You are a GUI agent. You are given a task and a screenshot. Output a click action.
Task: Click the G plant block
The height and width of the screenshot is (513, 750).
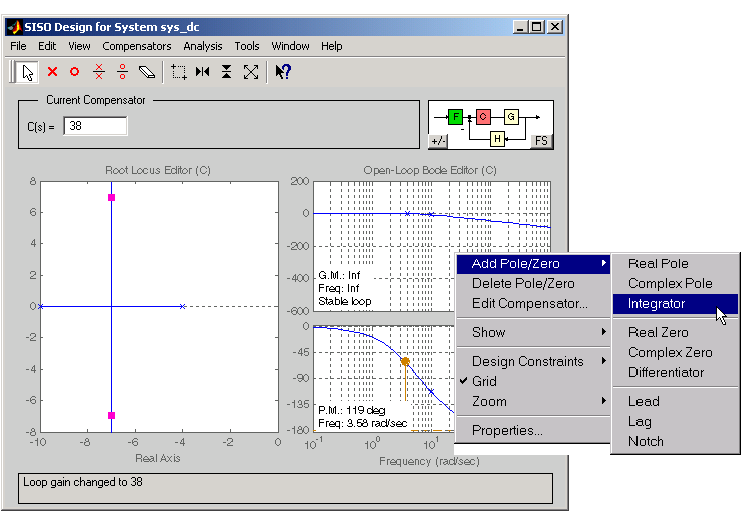511,117
